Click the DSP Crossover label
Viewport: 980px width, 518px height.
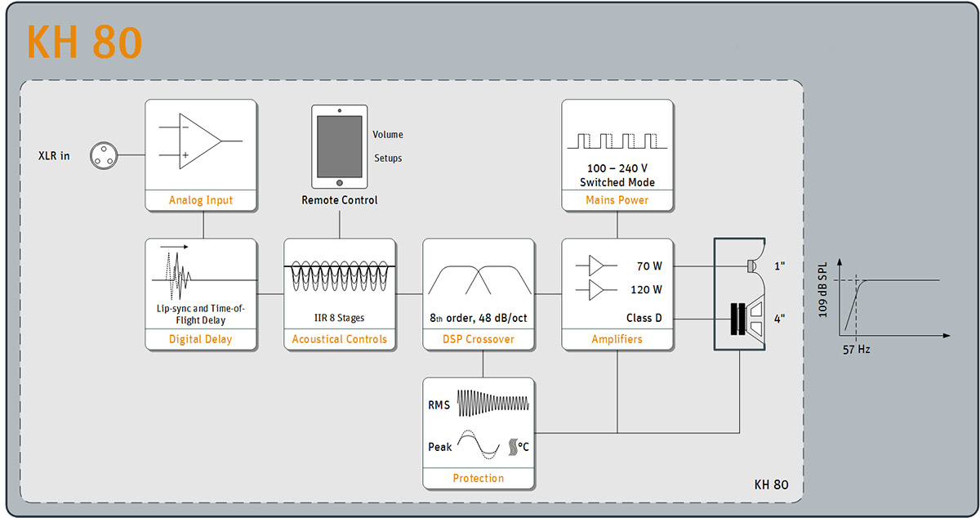tap(479, 339)
